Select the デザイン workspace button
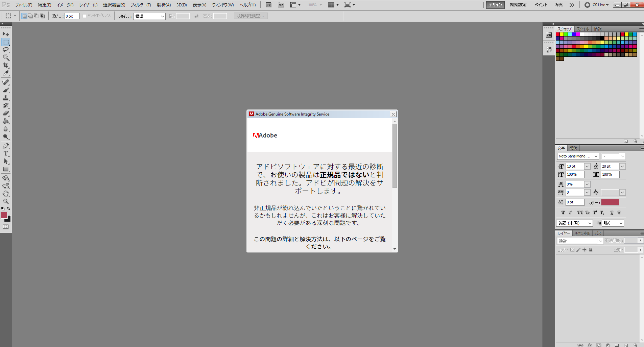Image resolution: width=644 pixels, height=347 pixels. click(495, 5)
